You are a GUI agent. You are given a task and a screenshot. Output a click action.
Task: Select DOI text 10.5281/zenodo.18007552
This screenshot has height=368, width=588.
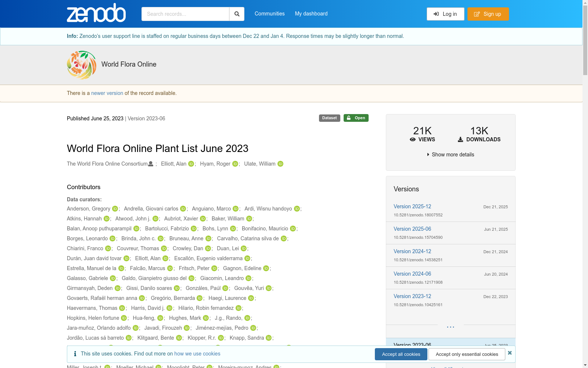tap(418, 215)
